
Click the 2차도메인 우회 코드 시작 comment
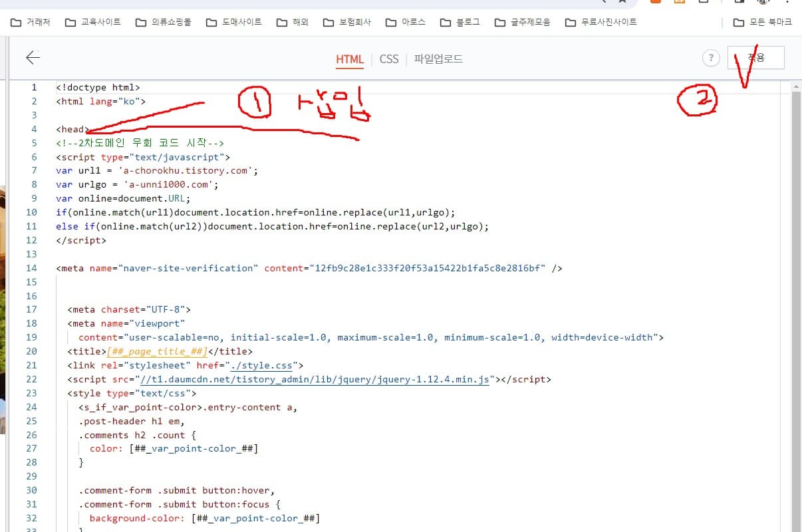point(140,143)
